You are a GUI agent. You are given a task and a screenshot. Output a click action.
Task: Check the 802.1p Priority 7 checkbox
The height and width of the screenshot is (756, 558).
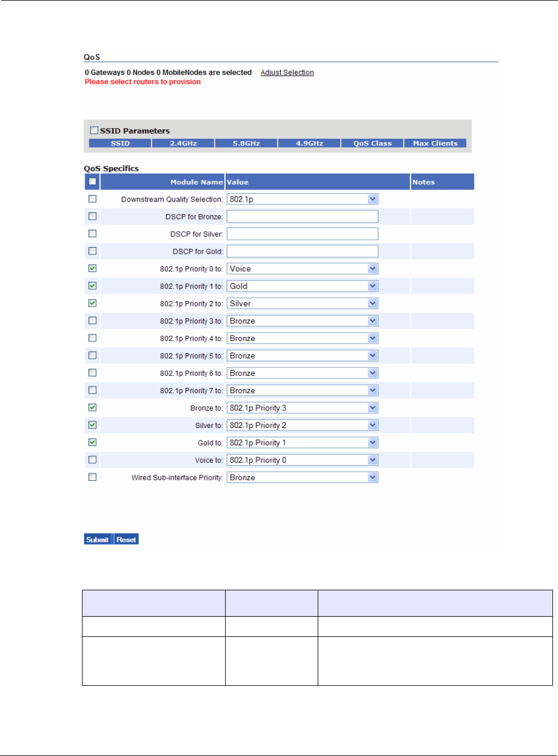click(x=92, y=390)
